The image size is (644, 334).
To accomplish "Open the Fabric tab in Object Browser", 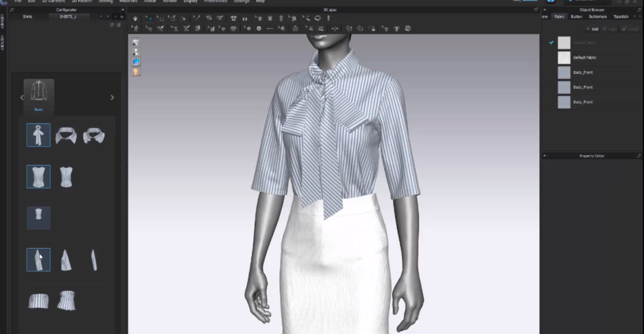I will [559, 17].
